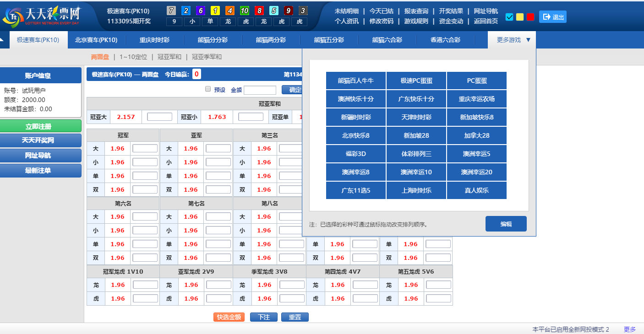Click the green number 10 result ball
644x334 pixels.
[x=245, y=11]
